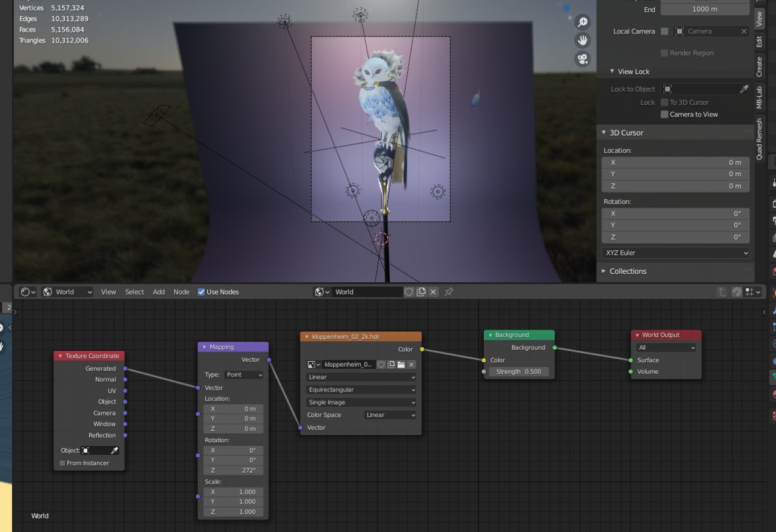The image size is (776, 532).
Task: Click the Lock to Object field
Action: (x=699, y=89)
